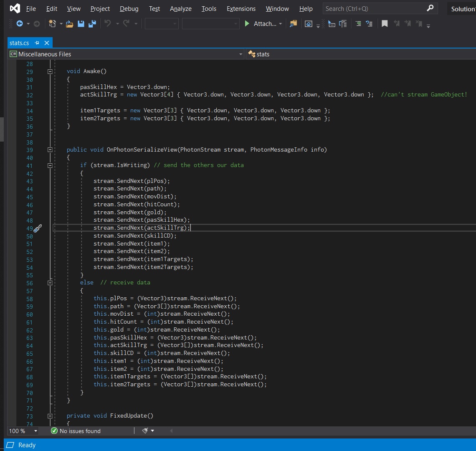Click the screwdriver quick actions icon
The image size is (476, 451).
pyautogui.click(x=38, y=228)
